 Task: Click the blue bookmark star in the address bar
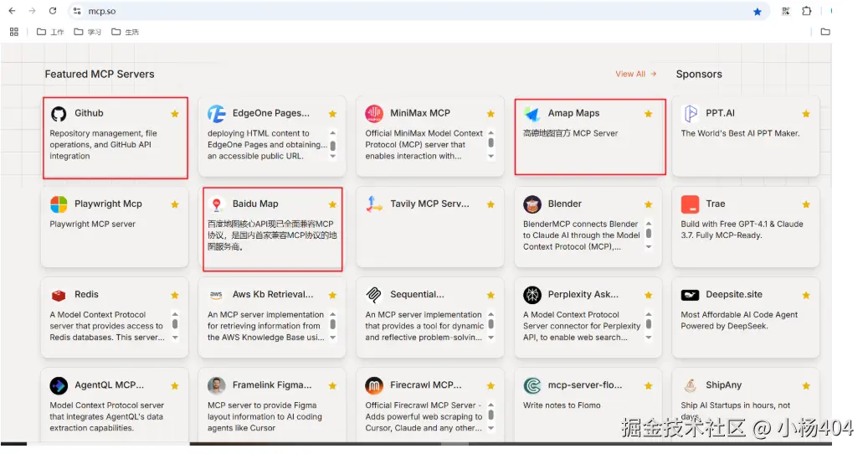point(758,12)
